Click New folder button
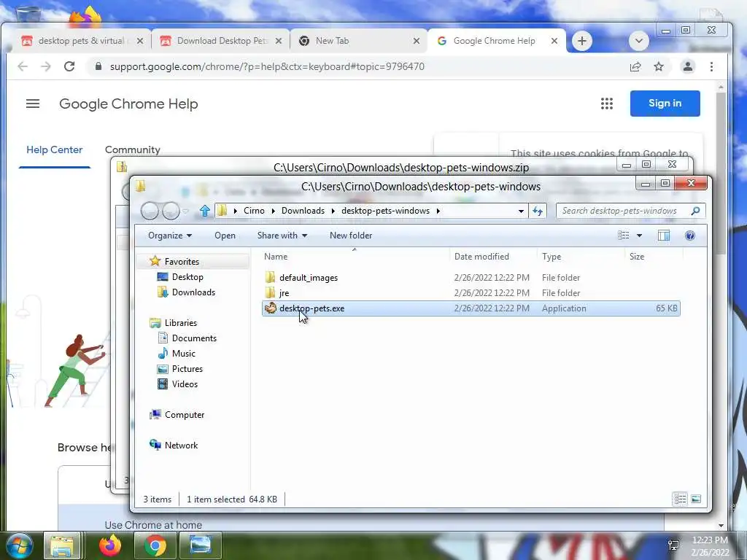 click(351, 236)
